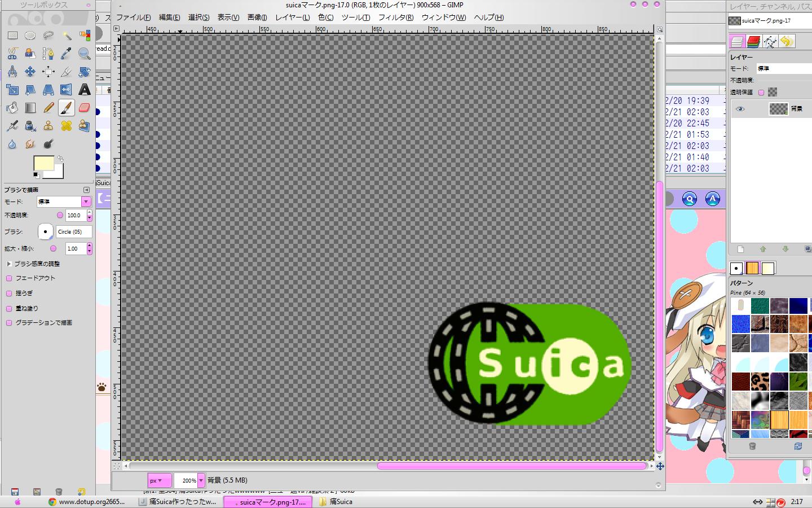
Task: Pick the Pencil tool
Action: [x=48, y=108]
